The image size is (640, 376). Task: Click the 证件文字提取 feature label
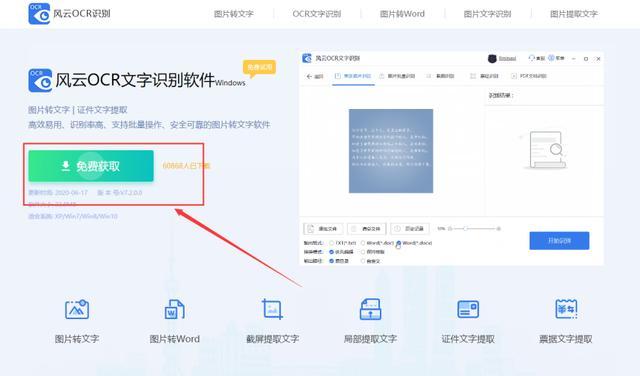pos(468,339)
